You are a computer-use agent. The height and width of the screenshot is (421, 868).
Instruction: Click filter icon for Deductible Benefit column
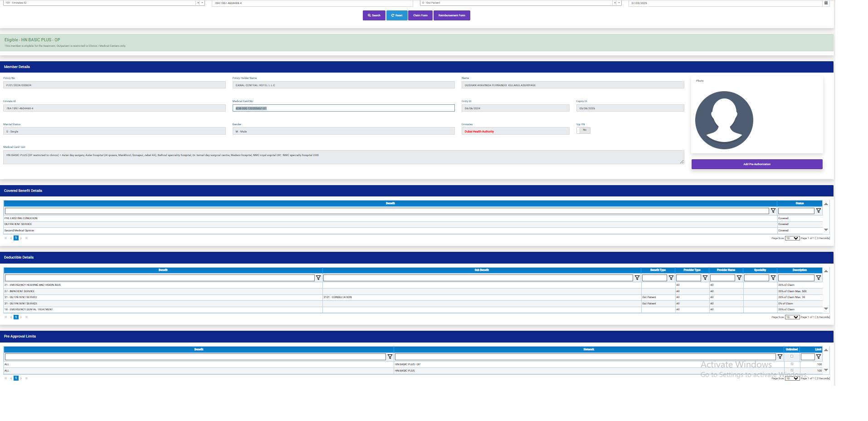tap(318, 278)
